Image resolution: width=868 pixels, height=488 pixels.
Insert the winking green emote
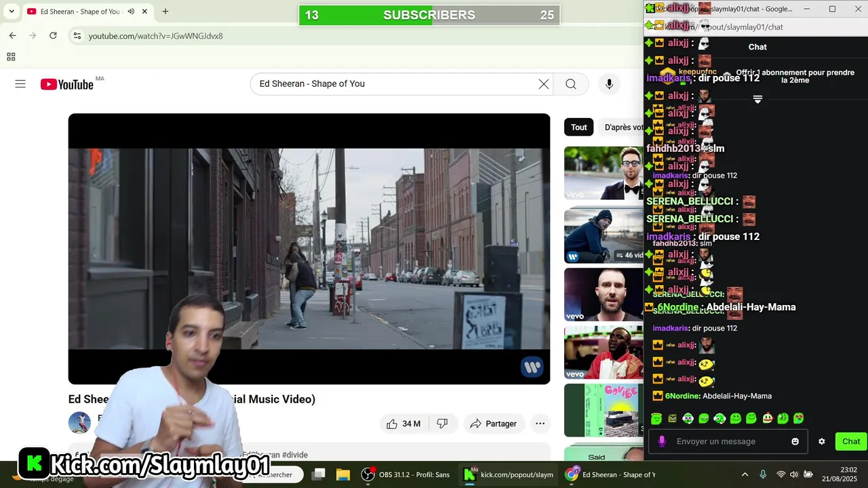tap(783, 419)
